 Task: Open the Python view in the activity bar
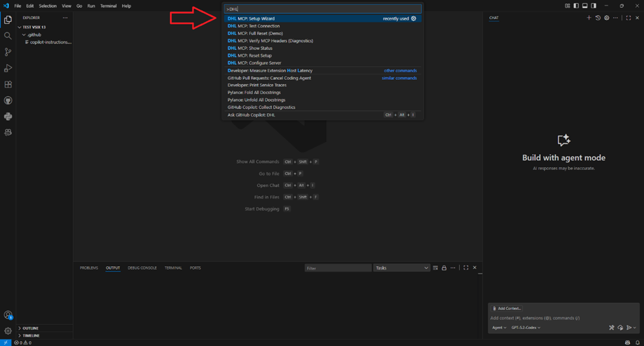pos(8,117)
